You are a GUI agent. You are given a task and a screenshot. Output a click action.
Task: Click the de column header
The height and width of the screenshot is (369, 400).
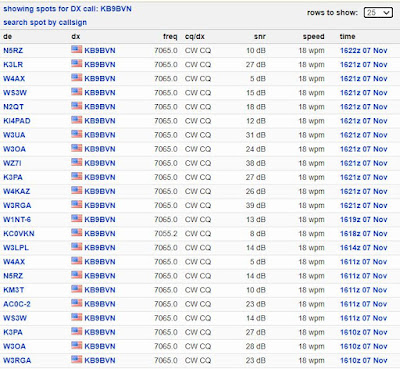coord(8,37)
